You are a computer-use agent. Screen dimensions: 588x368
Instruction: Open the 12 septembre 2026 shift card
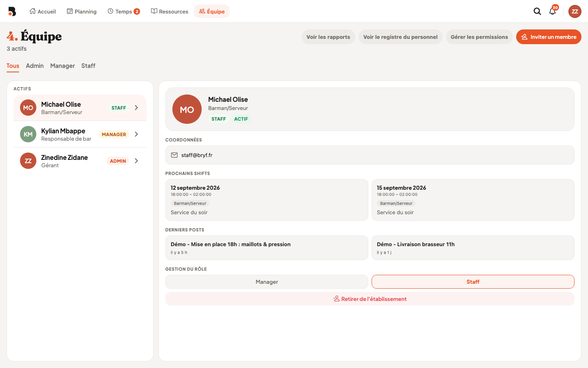(x=267, y=200)
